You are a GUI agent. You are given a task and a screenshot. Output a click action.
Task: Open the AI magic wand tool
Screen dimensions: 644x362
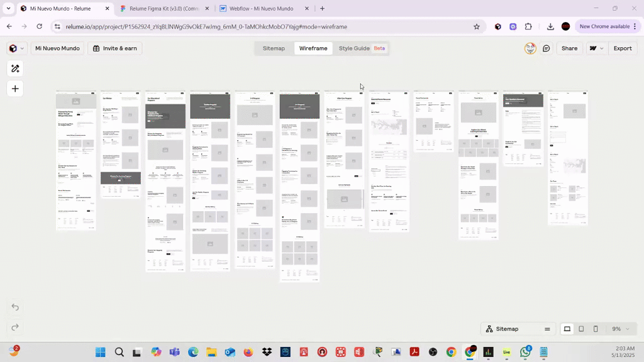click(15, 69)
